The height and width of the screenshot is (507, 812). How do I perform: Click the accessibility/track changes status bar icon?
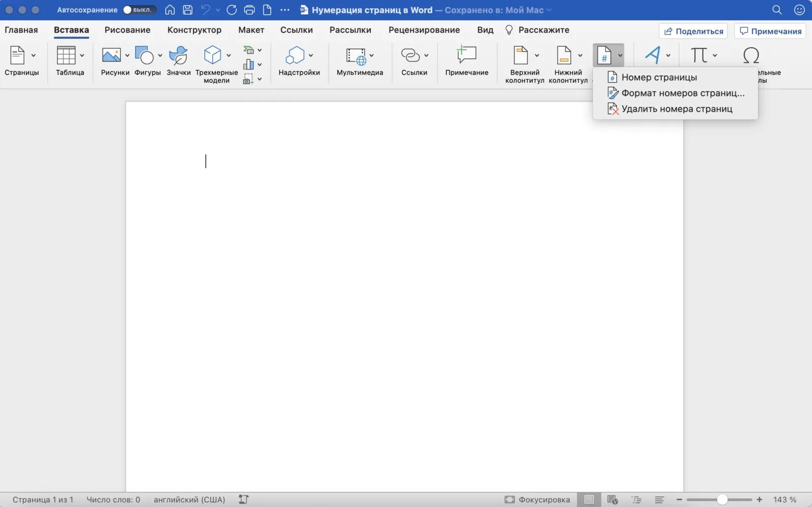[x=244, y=499]
